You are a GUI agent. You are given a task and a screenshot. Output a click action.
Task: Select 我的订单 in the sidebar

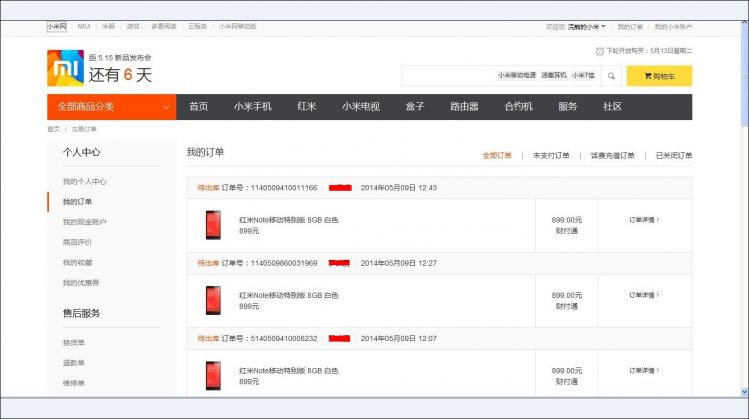pos(77,202)
